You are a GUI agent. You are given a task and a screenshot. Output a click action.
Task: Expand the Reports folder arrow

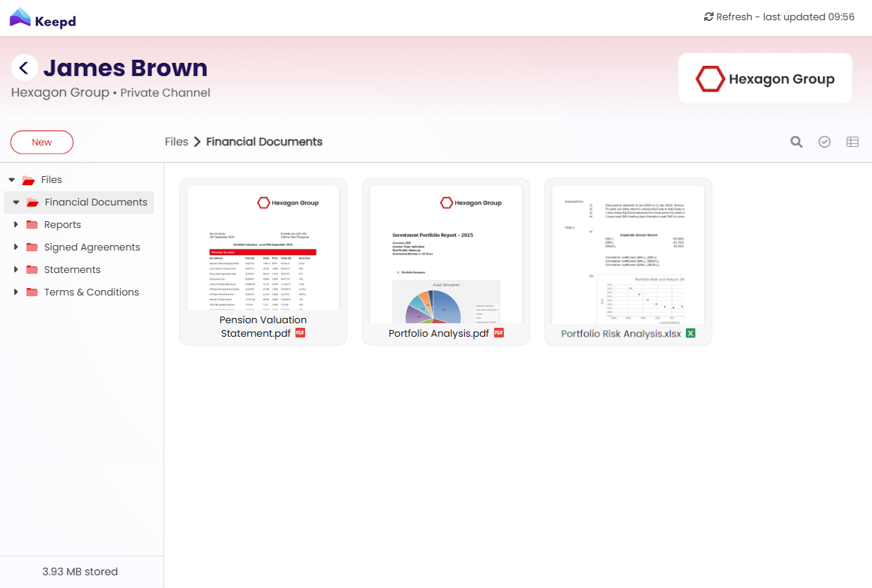point(16,224)
